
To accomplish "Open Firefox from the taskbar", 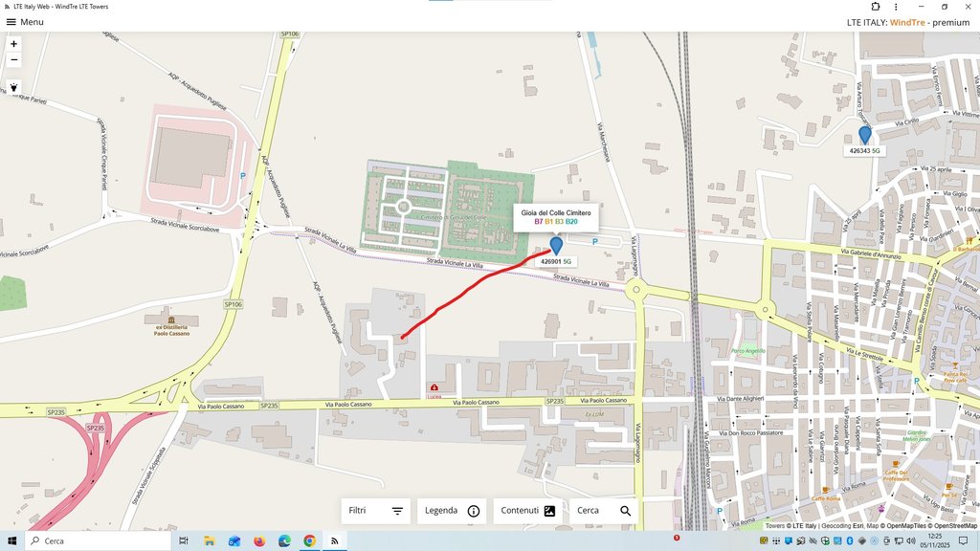I will pos(259,541).
